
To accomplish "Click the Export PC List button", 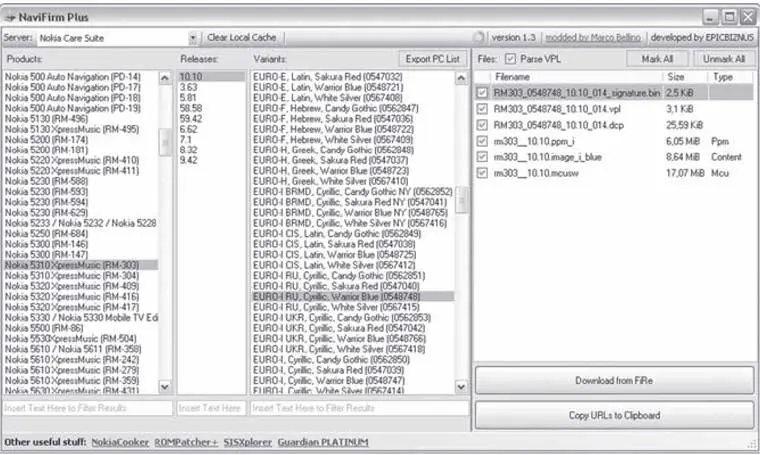I will tap(432, 59).
